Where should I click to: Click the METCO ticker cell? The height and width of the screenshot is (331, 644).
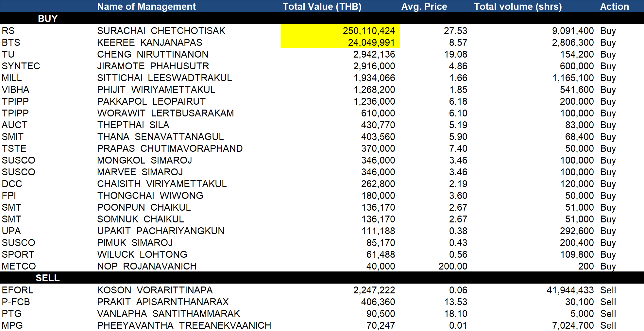[x=19, y=266]
